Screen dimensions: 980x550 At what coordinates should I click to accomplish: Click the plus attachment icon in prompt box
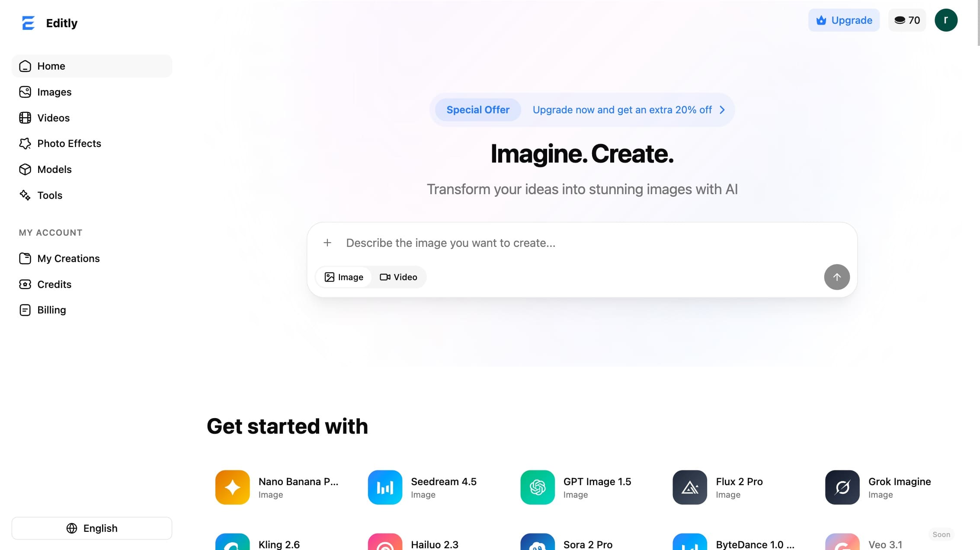pos(327,243)
